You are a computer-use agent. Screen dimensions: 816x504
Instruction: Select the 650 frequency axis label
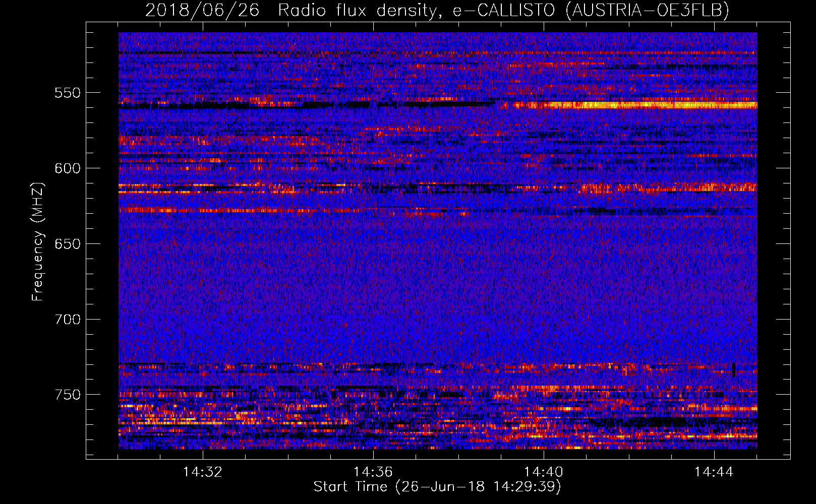pyautogui.click(x=68, y=244)
